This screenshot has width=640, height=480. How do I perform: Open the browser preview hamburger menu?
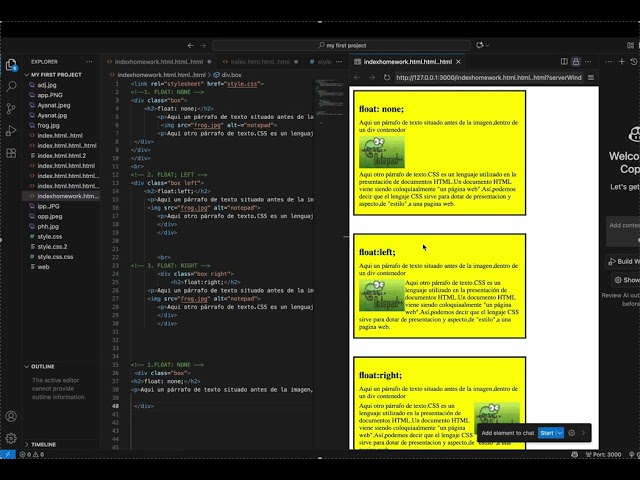pos(591,77)
